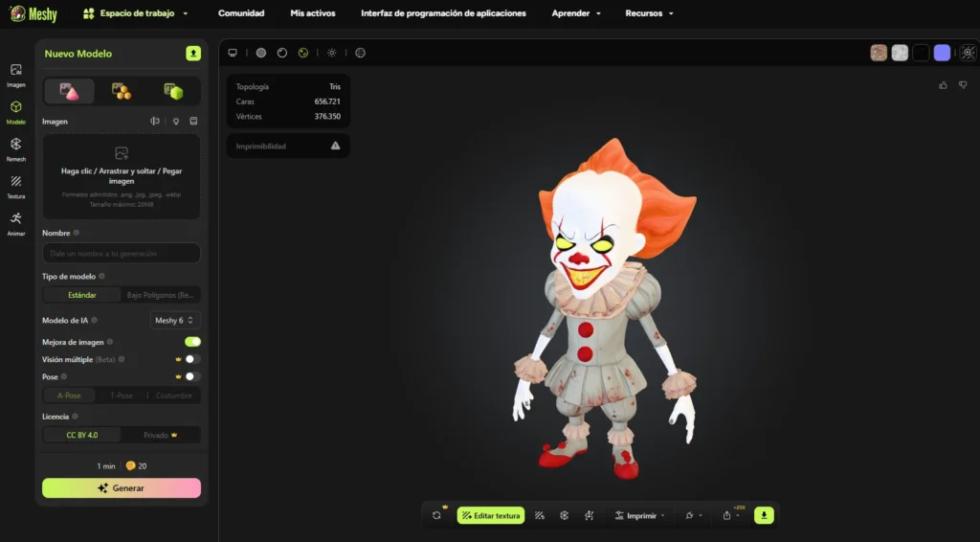Screen dimensions: 980x542
Task: Click the rigging figure icon in bottom toolbar
Action: click(x=589, y=516)
